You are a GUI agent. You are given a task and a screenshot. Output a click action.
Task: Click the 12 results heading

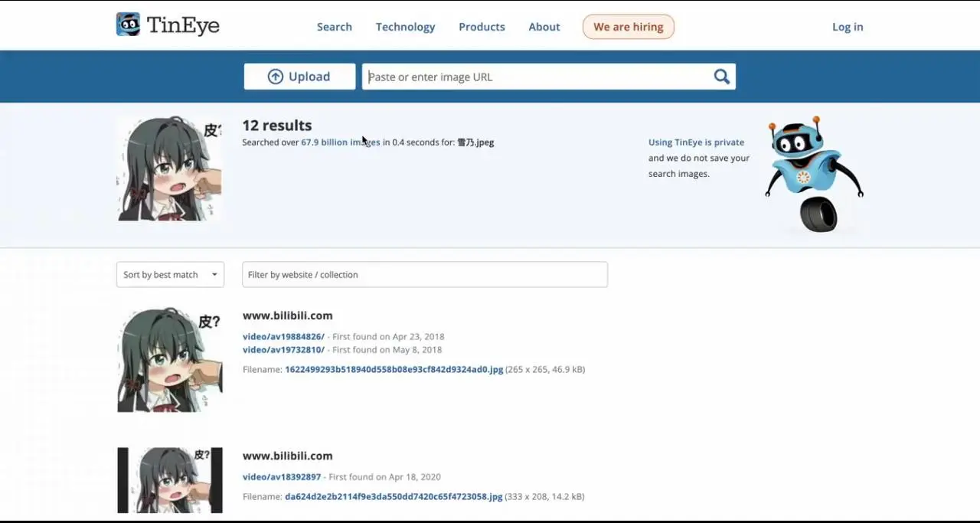277,126
